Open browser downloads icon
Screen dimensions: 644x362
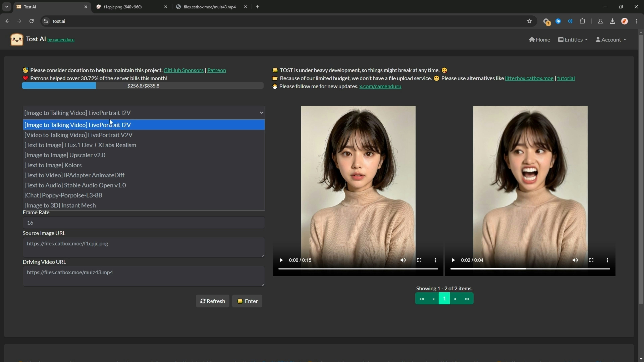pos(612,21)
